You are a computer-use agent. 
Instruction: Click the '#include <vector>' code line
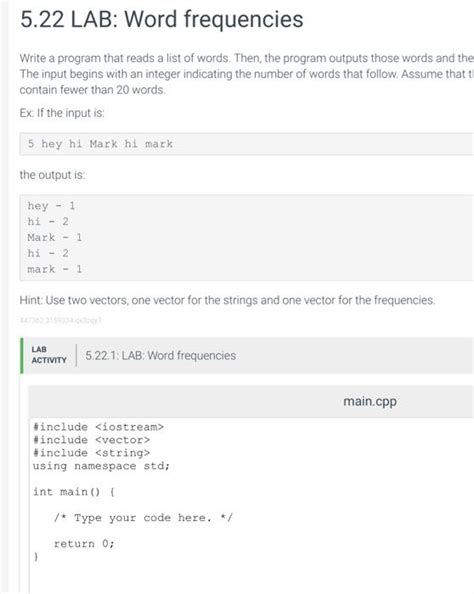(x=91, y=440)
